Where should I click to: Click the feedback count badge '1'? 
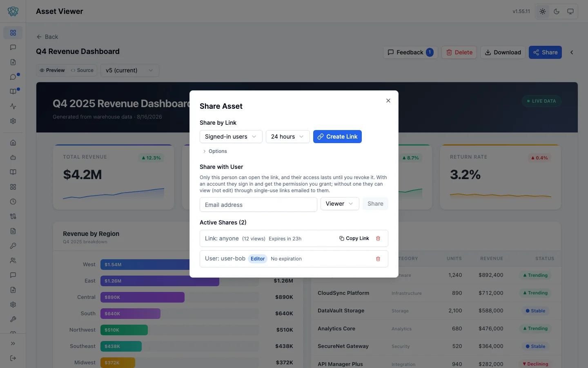430,52
